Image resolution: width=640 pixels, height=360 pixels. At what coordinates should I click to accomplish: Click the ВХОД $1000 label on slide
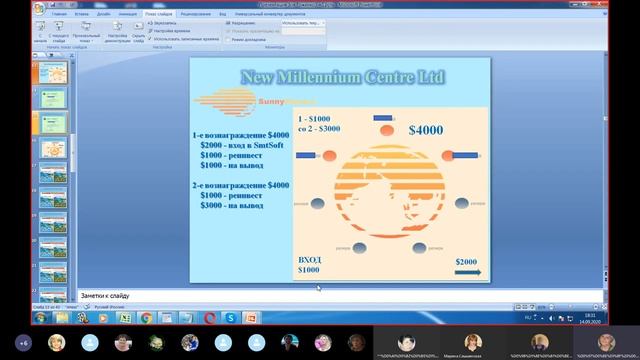point(309,265)
